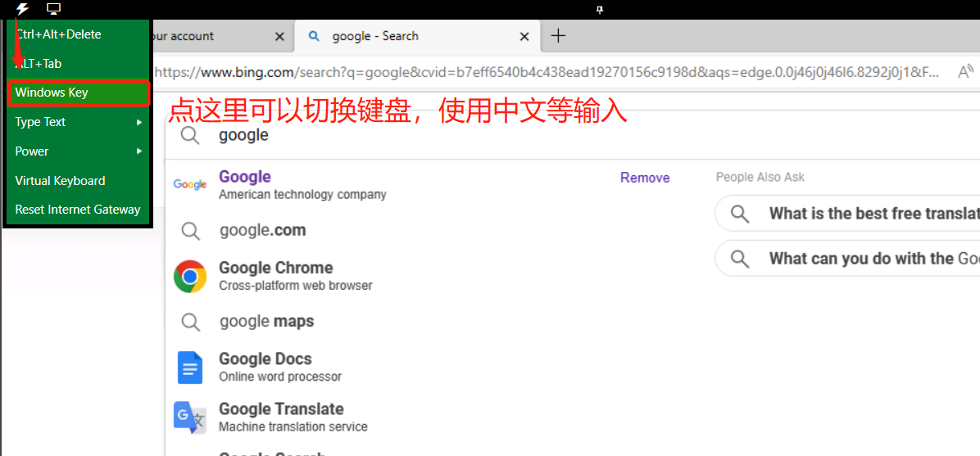Select the Windows Key menu item
Viewport: 980px width, 456px height.
[x=79, y=93]
